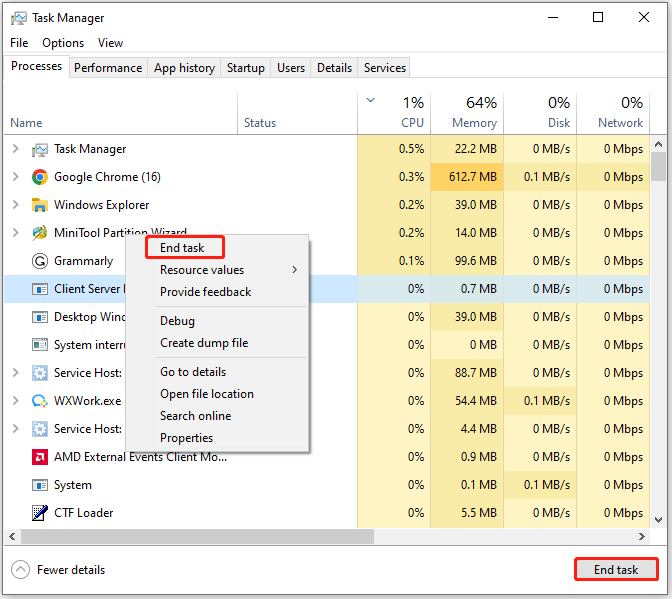Screen dimensions: 672x599
Task: Open the Options menu
Action: [63, 43]
